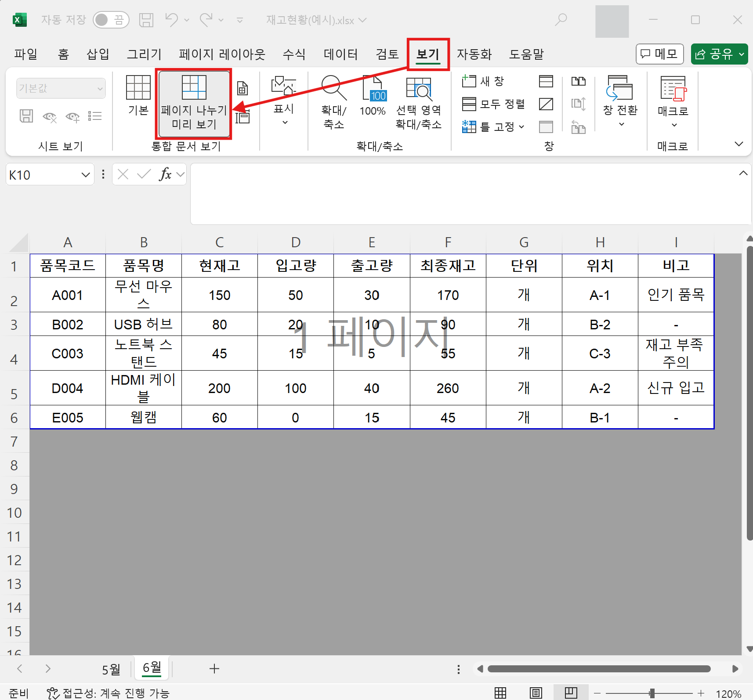Expand the Name Box dropdown arrow

point(86,175)
